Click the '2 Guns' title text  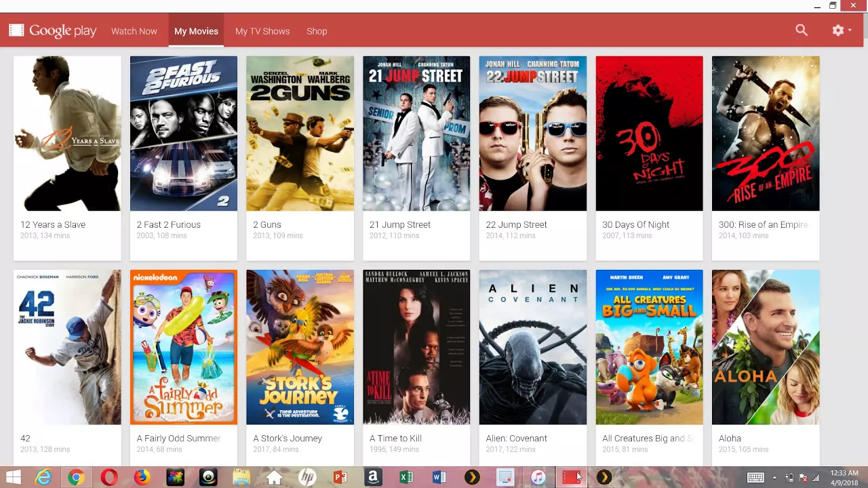(x=267, y=224)
